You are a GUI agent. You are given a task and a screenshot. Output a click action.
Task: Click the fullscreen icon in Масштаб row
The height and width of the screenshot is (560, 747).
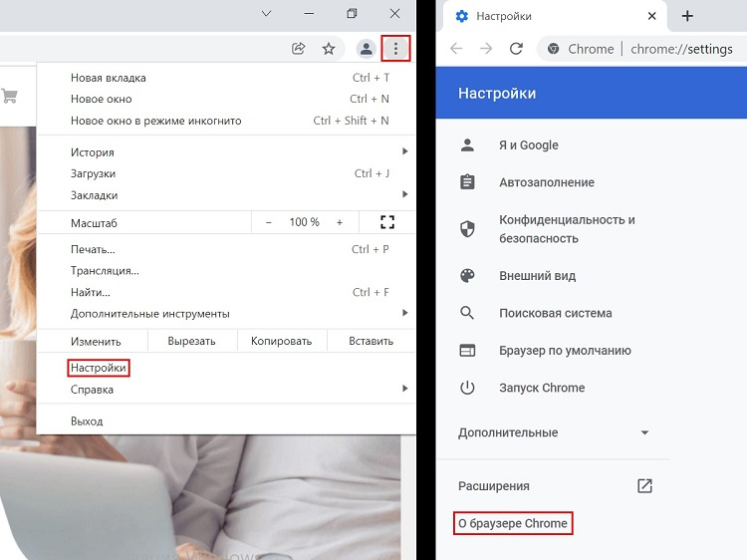[x=387, y=222]
